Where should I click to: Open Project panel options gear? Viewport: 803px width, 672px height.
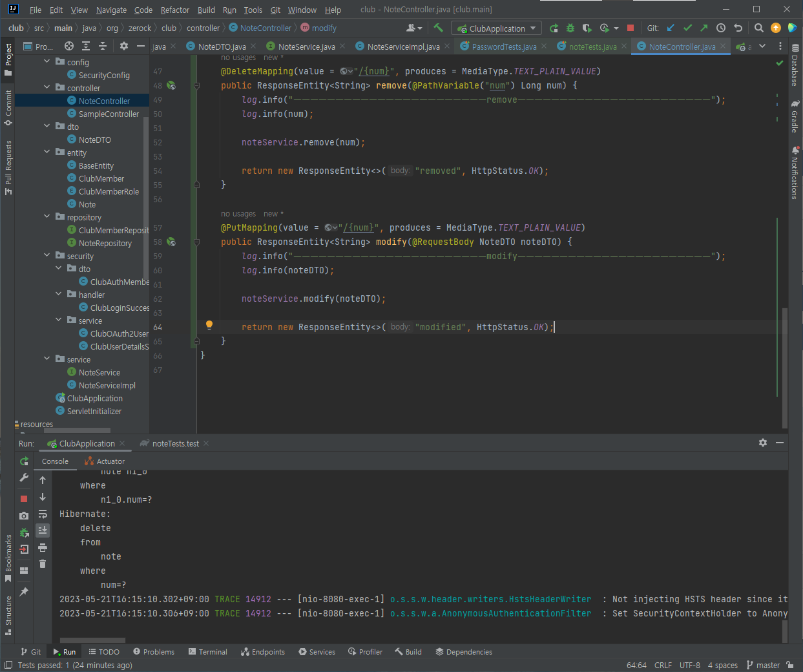(x=124, y=46)
